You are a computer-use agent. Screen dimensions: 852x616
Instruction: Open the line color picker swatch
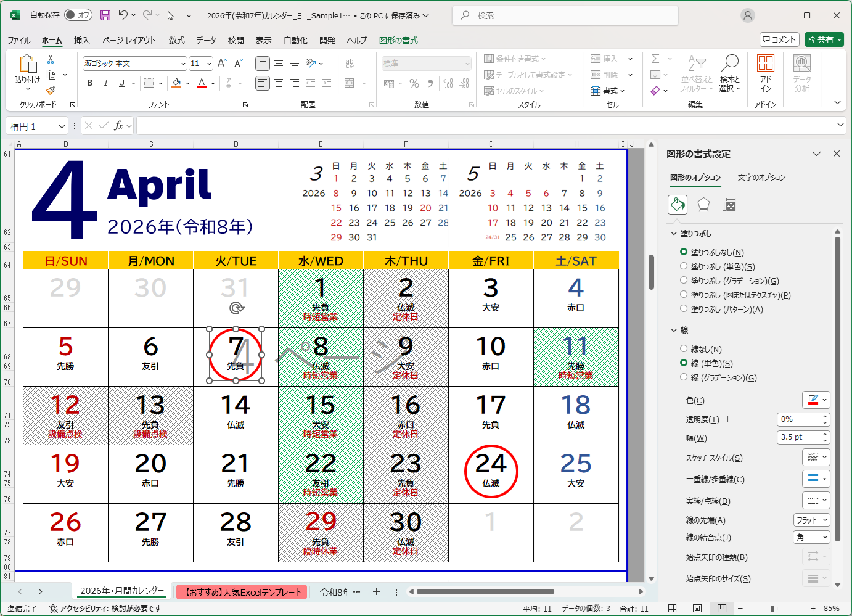(816, 400)
